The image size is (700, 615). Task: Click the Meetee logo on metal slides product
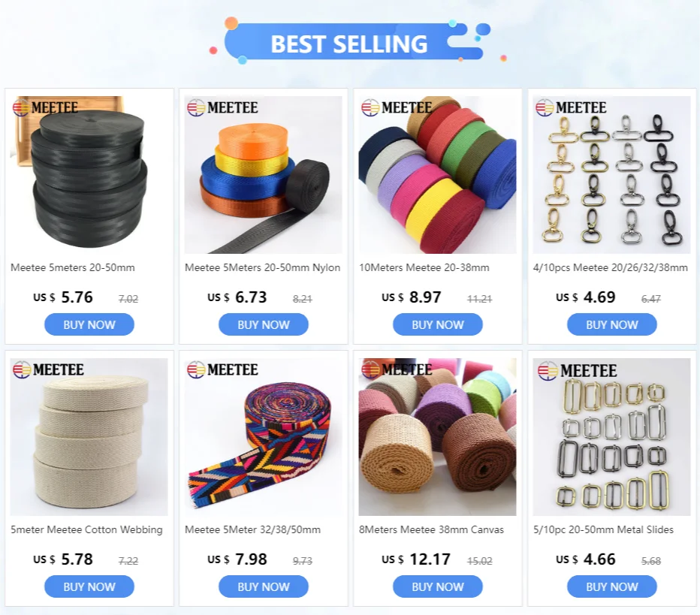click(577, 371)
